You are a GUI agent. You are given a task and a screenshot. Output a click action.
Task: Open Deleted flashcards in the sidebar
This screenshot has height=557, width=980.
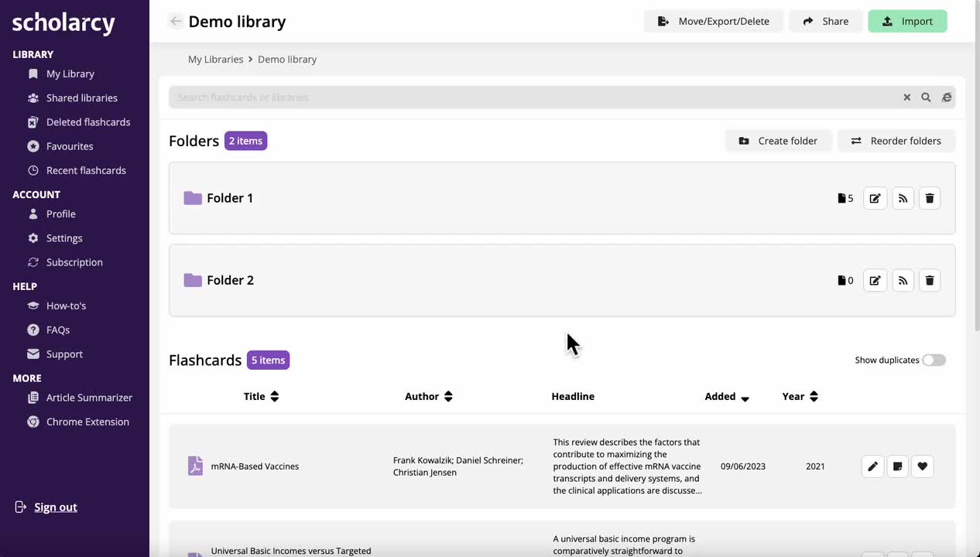click(x=88, y=121)
